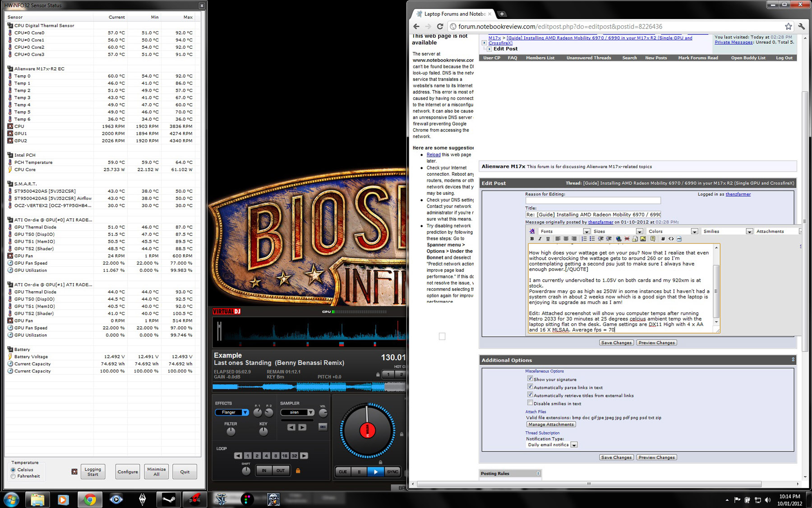812x508 pixels.
Task: Select Fahrenheit temperature unit in HWiNFO
Action: point(13,476)
